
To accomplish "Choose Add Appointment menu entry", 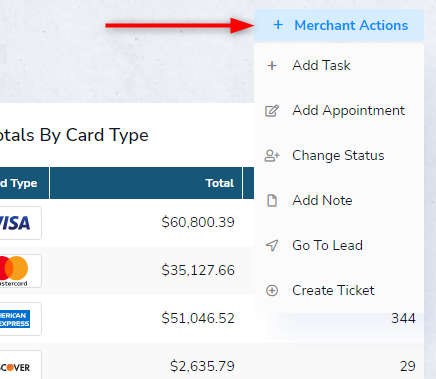I will pyautogui.click(x=339, y=110).
